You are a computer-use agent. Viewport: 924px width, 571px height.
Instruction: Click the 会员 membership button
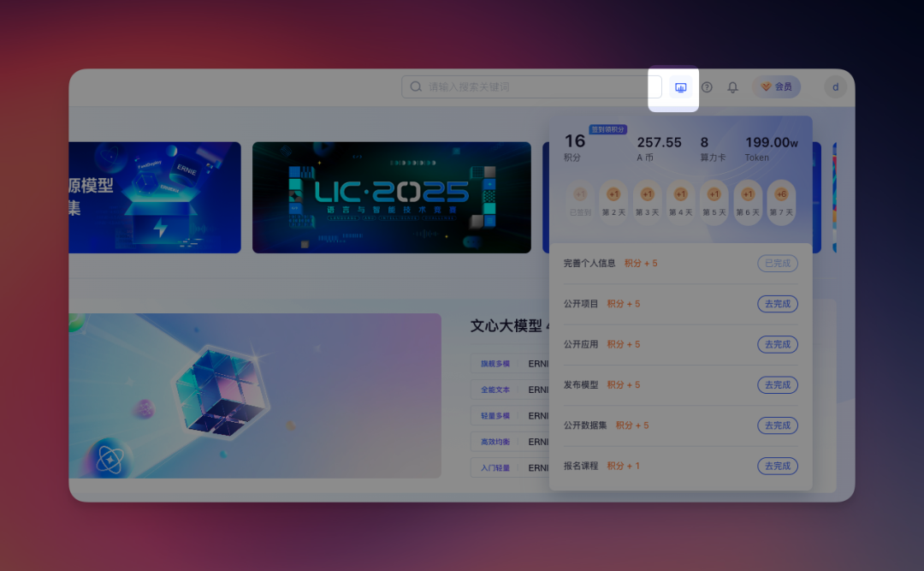point(777,86)
